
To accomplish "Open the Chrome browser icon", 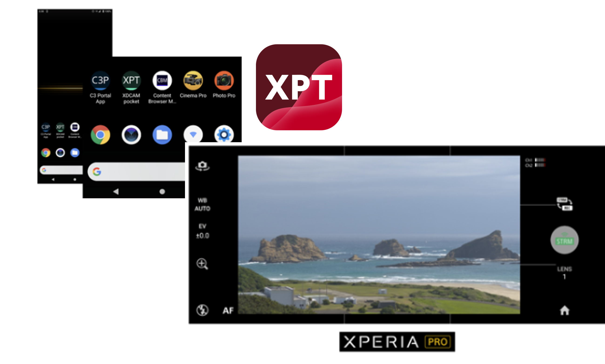I will point(100,135).
